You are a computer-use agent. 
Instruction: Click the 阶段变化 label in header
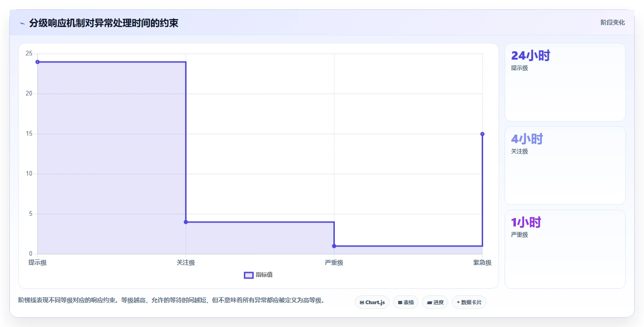[x=613, y=22]
